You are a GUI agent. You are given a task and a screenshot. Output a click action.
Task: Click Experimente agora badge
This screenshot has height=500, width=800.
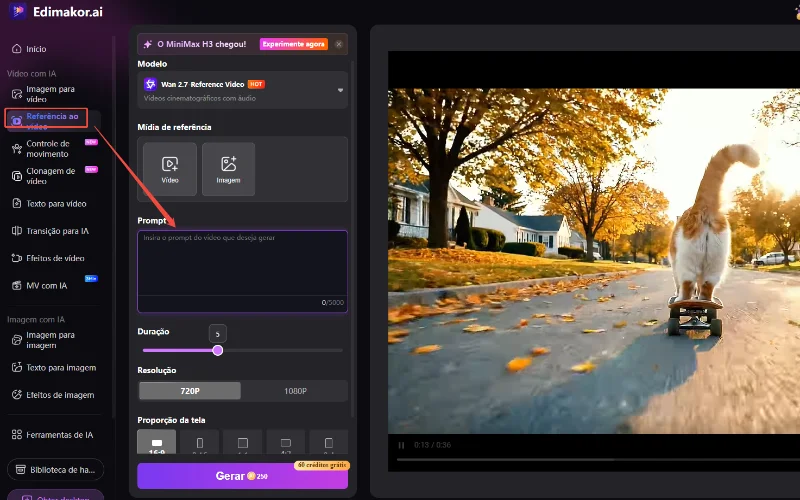pos(294,44)
